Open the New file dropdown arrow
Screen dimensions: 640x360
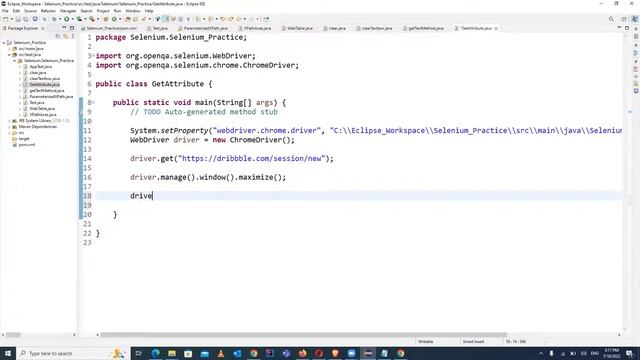(11, 19)
